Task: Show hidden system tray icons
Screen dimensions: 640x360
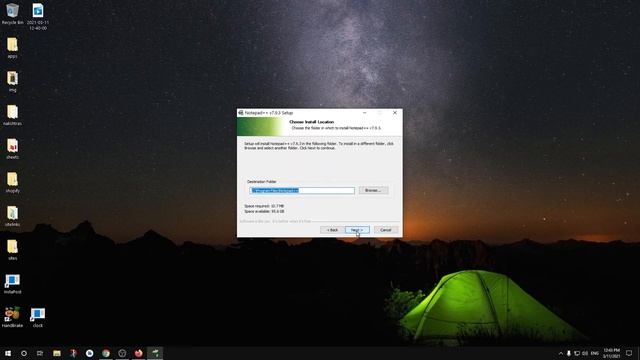Action: coord(561,353)
